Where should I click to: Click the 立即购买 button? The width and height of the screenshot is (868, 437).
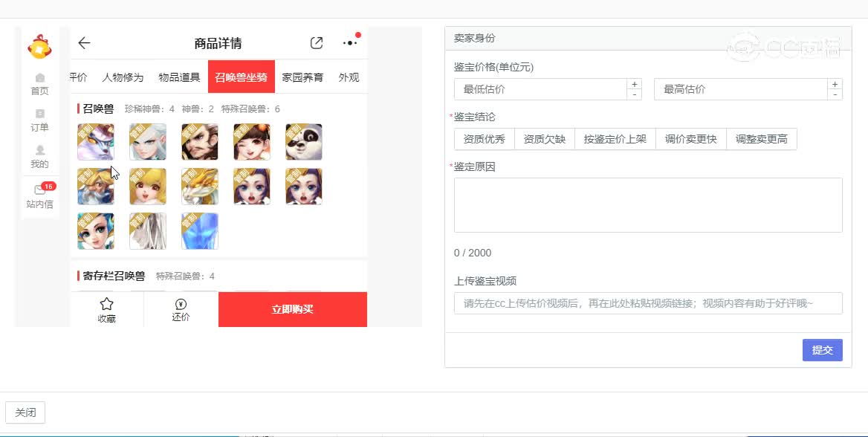(293, 309)
